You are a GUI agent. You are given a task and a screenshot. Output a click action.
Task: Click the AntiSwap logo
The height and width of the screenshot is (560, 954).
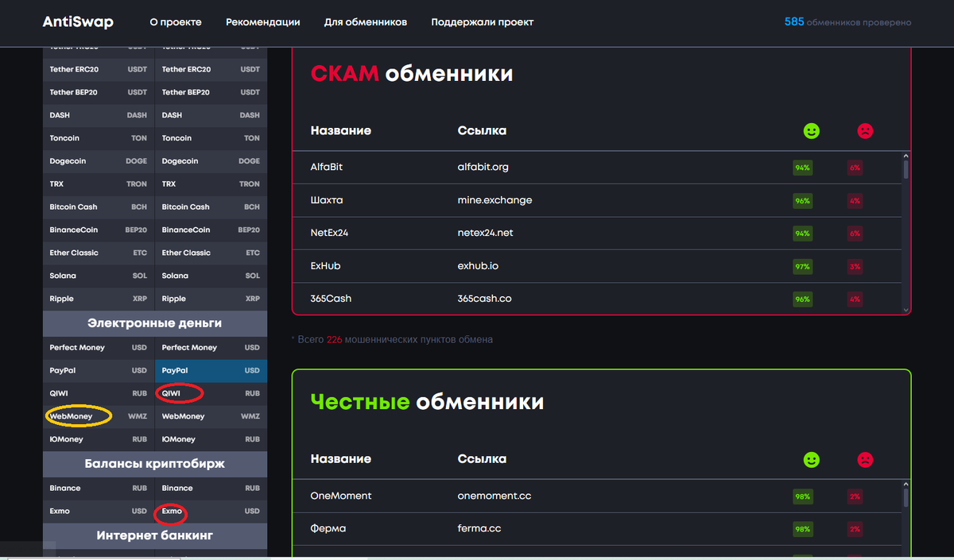[77, 21]
